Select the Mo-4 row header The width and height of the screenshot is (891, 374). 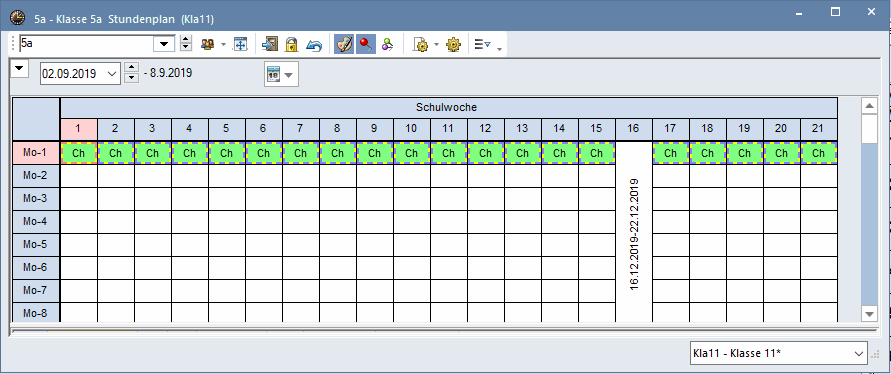pos(36,222)
